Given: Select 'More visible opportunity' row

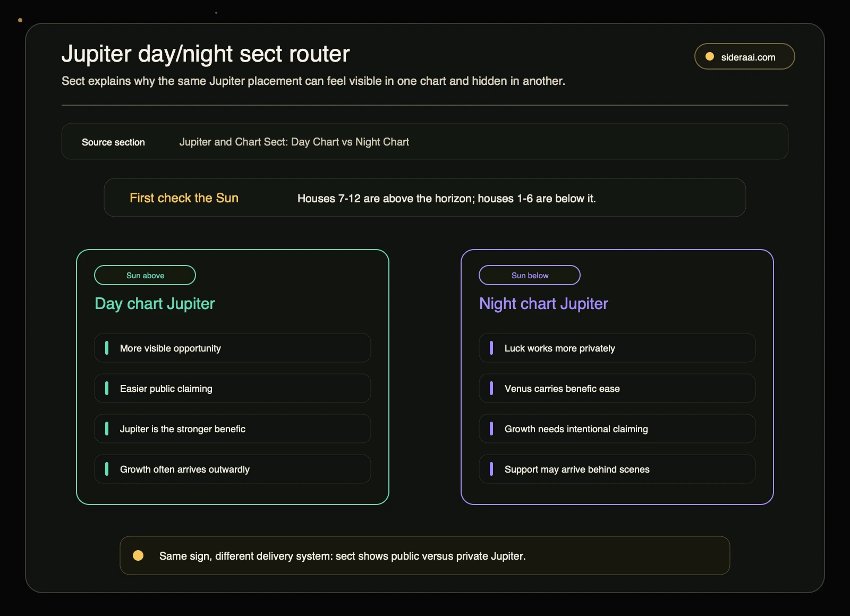Looking at the screenshot, I should tap(233, 348).
